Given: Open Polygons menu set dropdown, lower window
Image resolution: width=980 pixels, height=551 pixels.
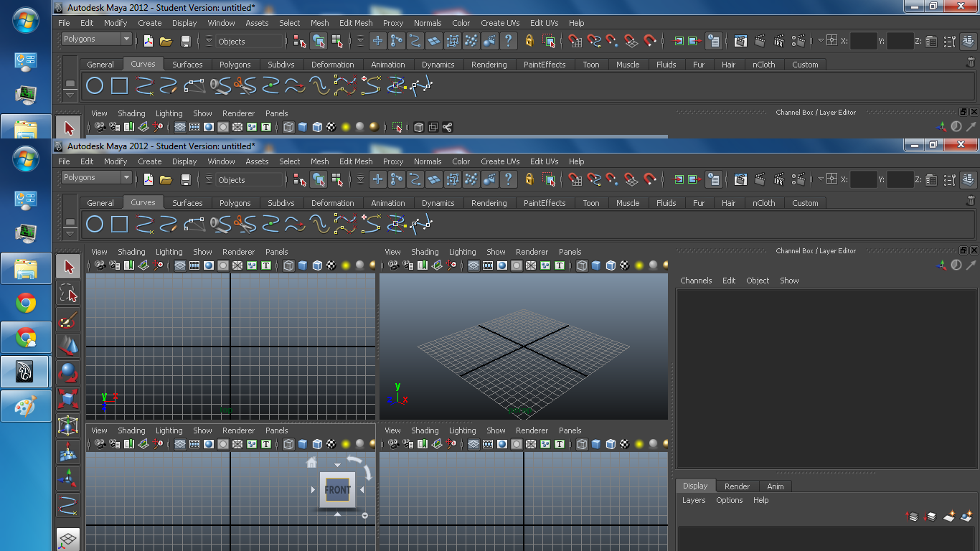Looking at the screenshot, I should [96, 177].
